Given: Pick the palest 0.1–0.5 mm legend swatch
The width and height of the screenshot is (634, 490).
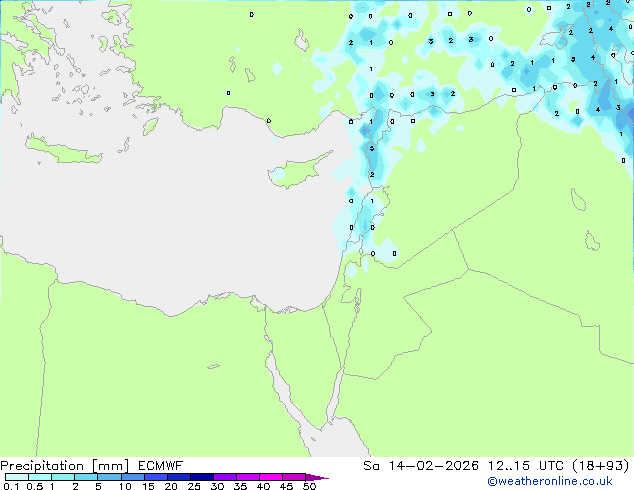Looking at the screenshot, I should point(17,477).
